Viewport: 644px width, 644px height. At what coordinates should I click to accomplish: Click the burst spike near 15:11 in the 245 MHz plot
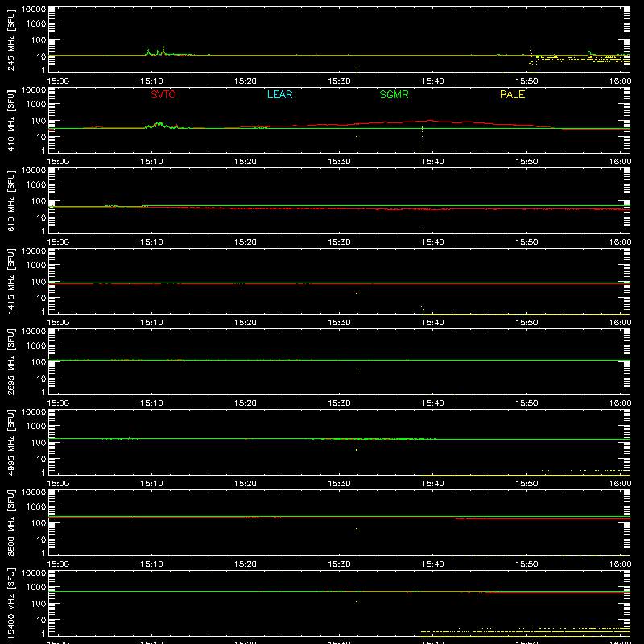tap(163, 49)
